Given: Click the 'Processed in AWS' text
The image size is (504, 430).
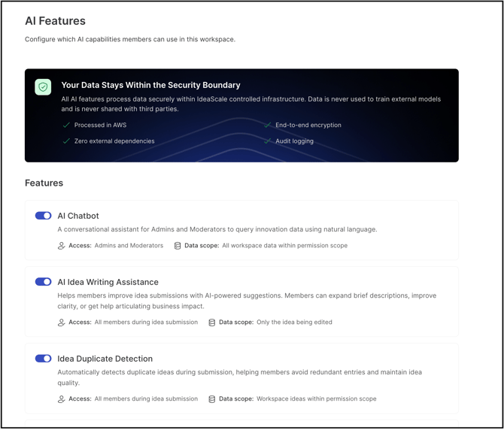Looking at the screenshot, I should (x=100, y=126).
